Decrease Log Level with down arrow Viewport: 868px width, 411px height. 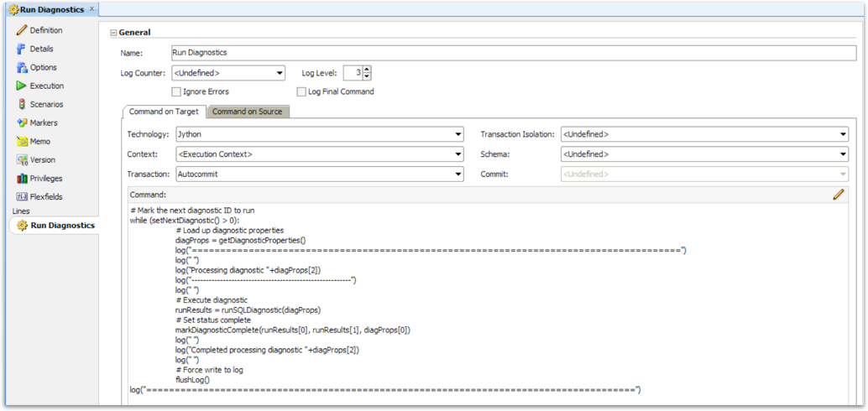[367, 76]
